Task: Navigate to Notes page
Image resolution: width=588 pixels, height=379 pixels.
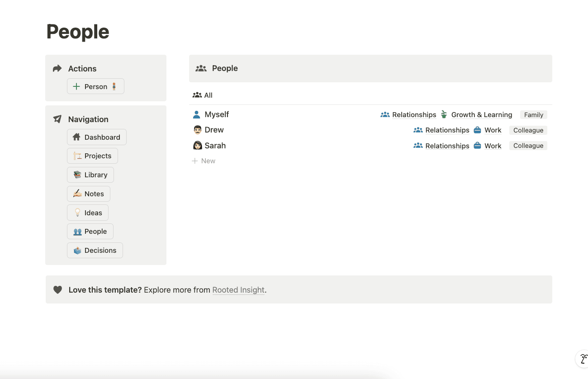Action: (89, 194)
